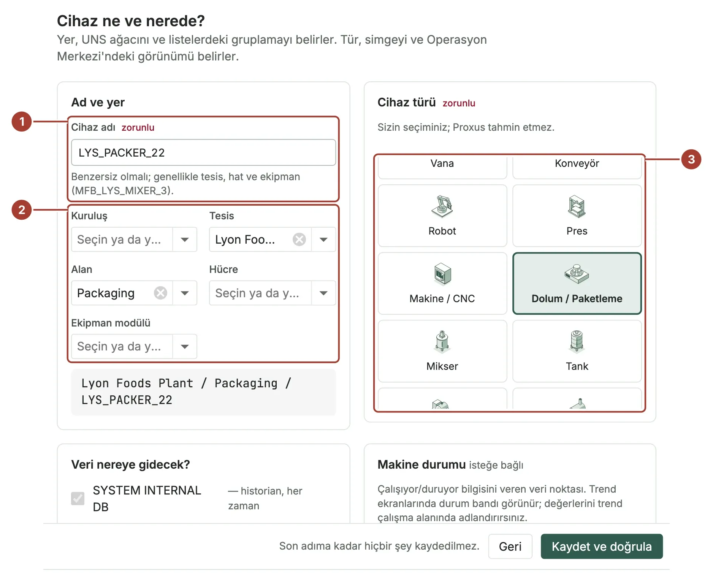Expand the Hücre dropdown arrow
The height and width of the screenshot is (588, 713).
coord(323,293)
